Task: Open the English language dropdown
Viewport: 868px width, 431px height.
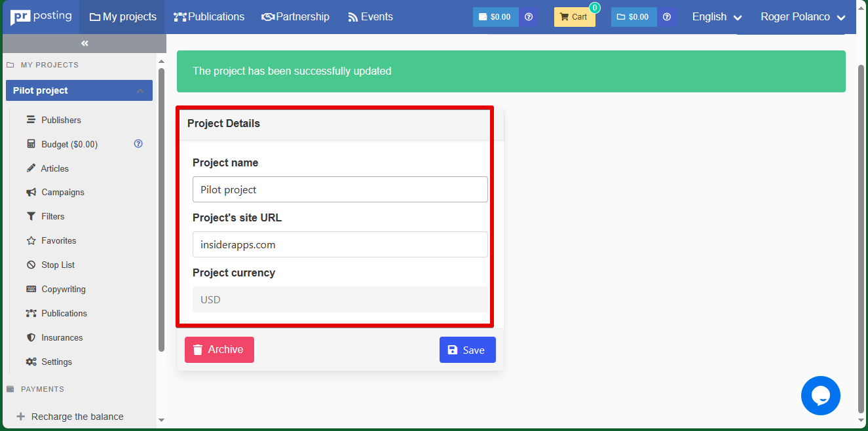Action: tap(717, 17)
